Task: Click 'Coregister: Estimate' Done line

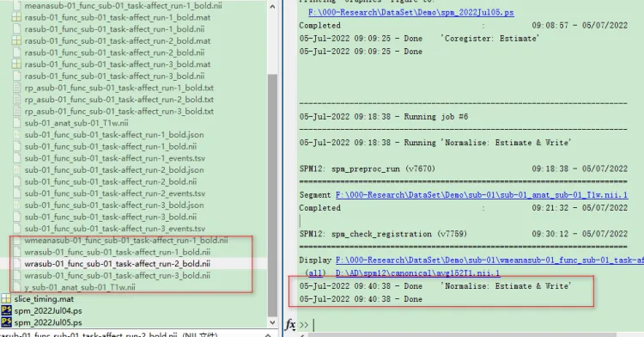Action: (419, 38)
